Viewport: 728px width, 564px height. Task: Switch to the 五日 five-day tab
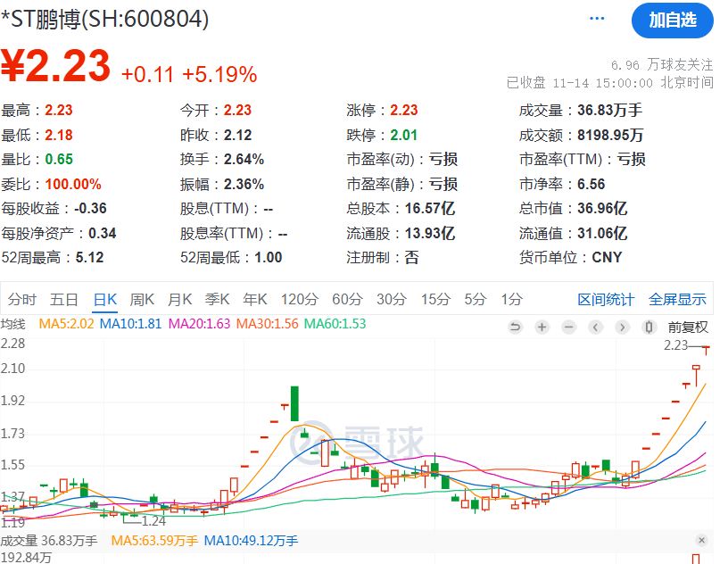(x=62, y=301)
